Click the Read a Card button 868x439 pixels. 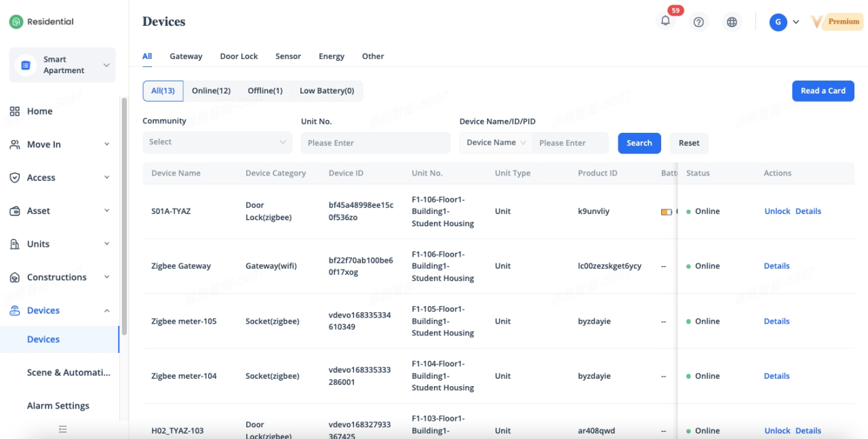[x=823, y=91]
